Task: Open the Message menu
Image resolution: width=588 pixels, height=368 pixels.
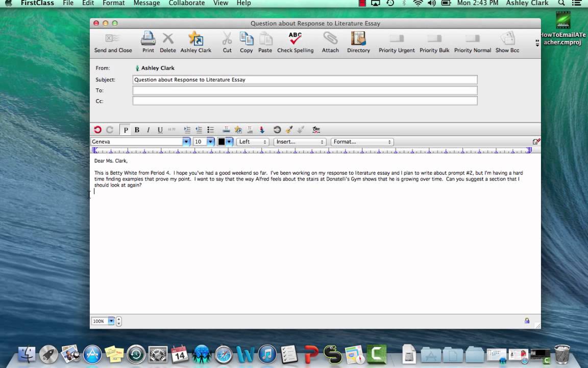Action: pyautogui.click(x=146, y=3)
